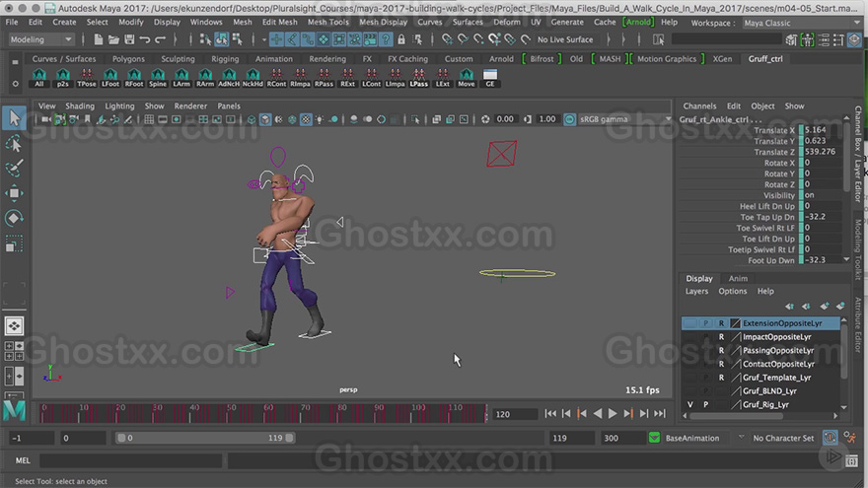
Task: Click the TPose shelf icon
Action: pos(87,78)
